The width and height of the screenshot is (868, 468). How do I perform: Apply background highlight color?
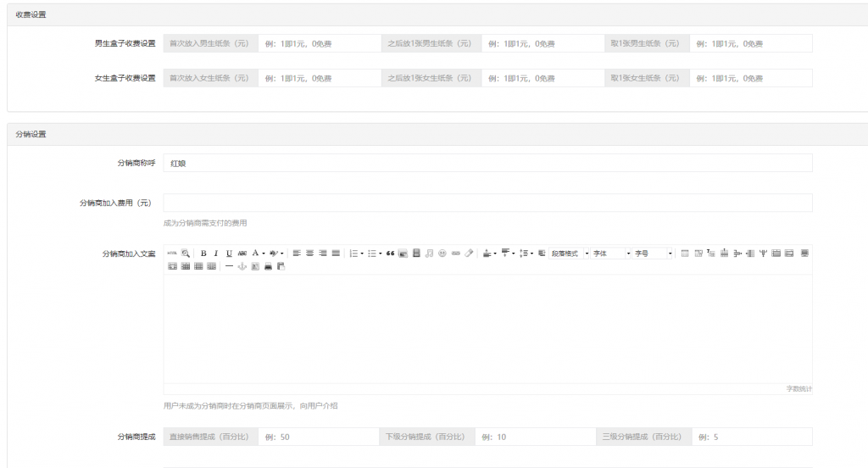coord(274,253)
